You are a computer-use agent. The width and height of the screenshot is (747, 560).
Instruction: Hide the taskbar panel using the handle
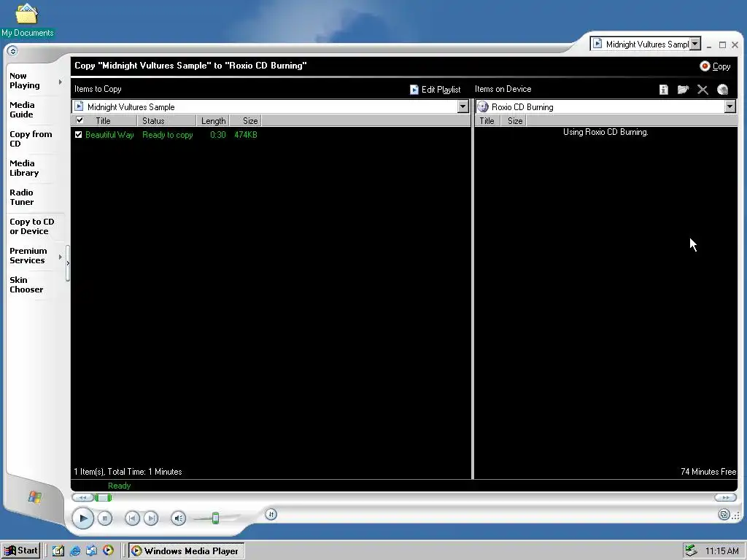point(68,262)
